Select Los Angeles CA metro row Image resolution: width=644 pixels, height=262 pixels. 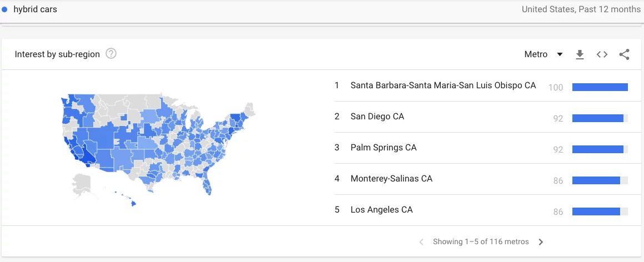click(381, 210)
